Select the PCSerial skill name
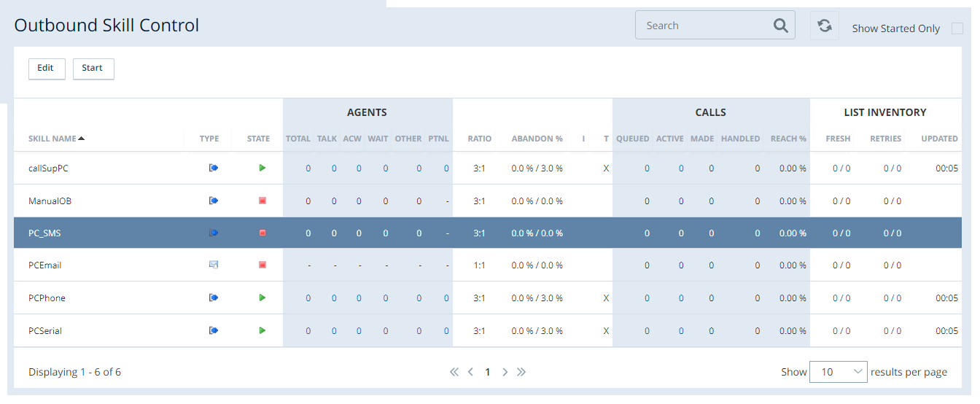 [x=45, y=331]
